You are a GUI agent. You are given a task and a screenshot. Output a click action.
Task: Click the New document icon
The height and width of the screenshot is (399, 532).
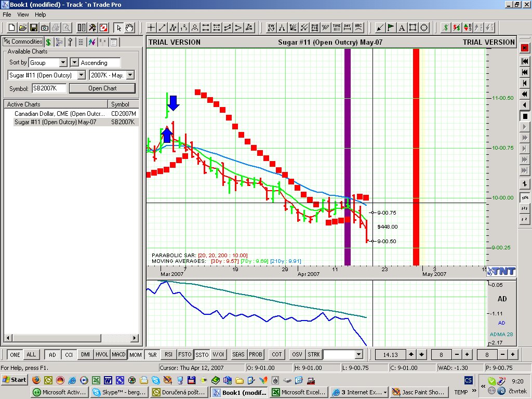click(11, 28)
